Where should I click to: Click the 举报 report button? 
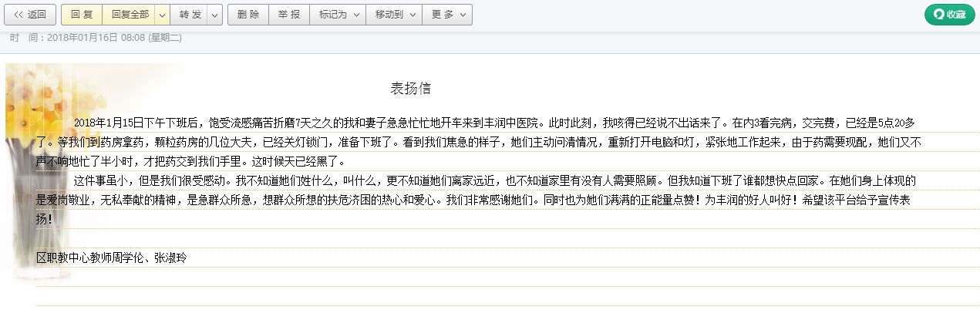289,15
